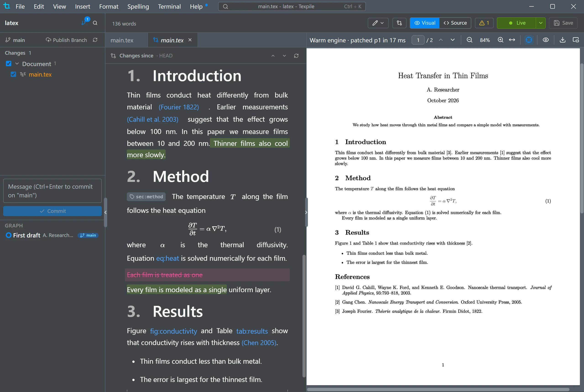The image size is (584, 392).
Task: Click the search icon in latex sidebar
Action: (x=95, y=23)
